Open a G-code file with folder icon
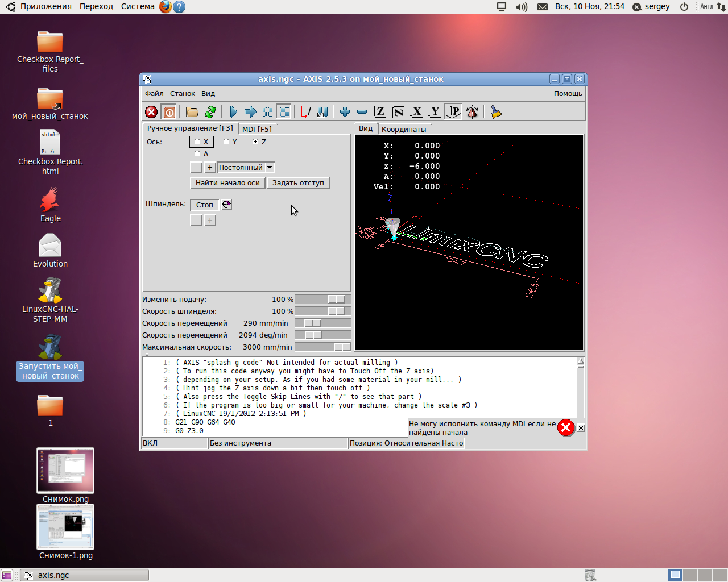Screen dimensions: 728x582 tap(192, 112)
